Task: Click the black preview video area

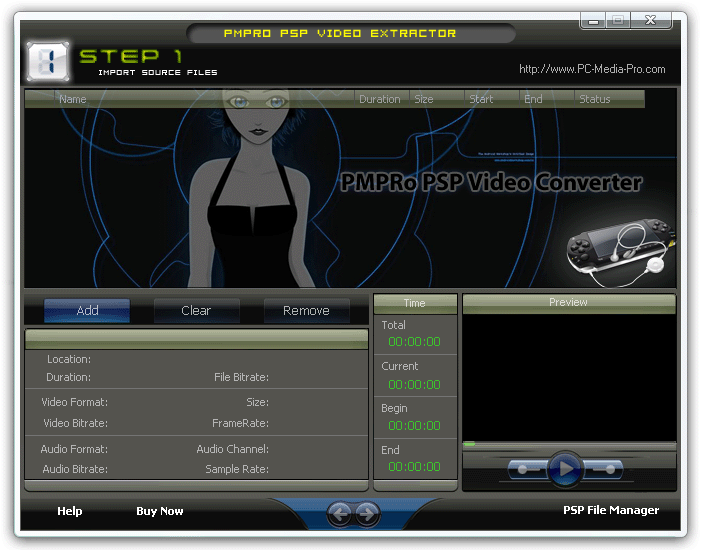Action: tap(569, 377)
